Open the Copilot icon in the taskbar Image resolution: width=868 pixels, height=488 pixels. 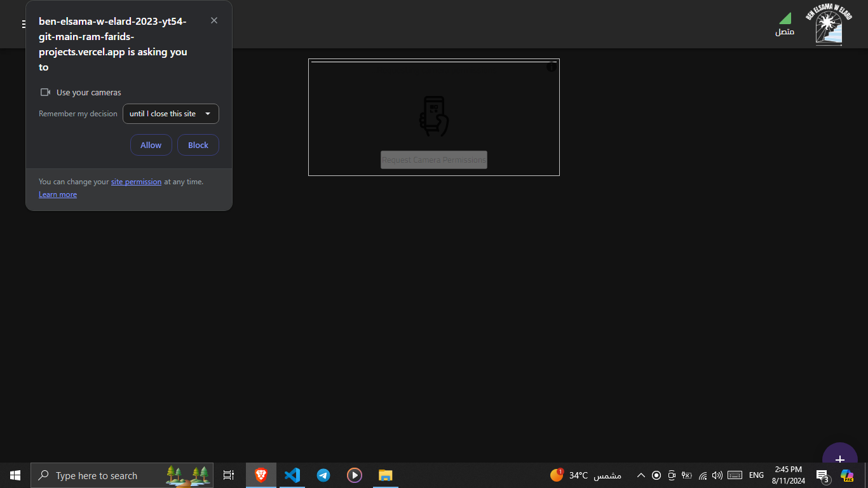(846, 475)
